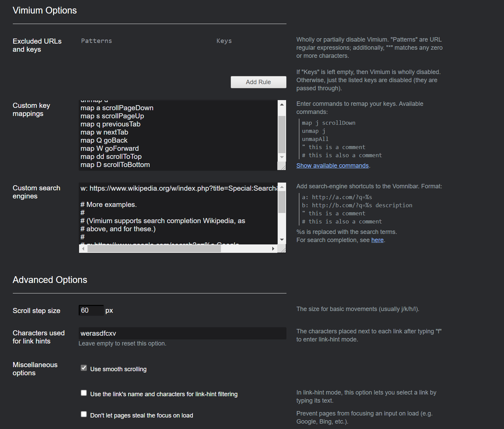504x429 pixels.
Task: Click the Keys column header
Action: click(224, 41)
